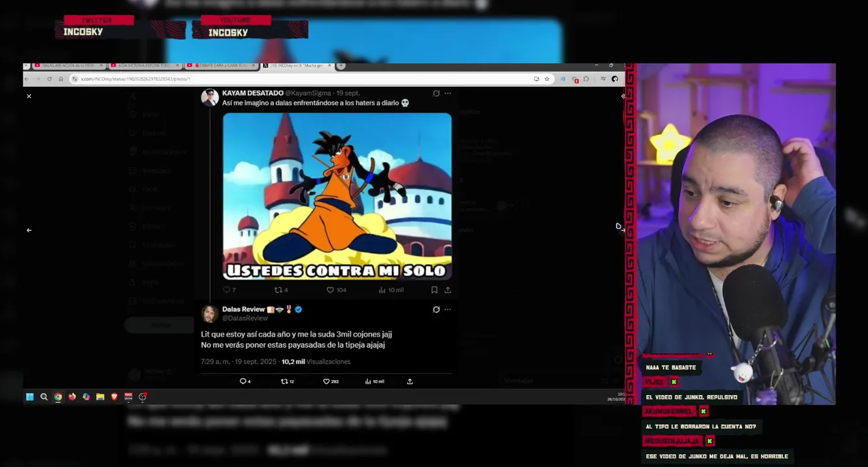Image resolution: width=868 pixels, height=467 pixels.
Task: Reply to the tweet with 7 comments
Action: [229, 290]
